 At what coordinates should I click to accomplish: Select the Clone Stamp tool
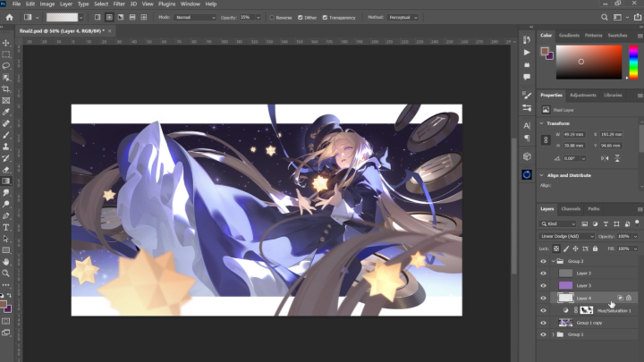pos(6,147)
